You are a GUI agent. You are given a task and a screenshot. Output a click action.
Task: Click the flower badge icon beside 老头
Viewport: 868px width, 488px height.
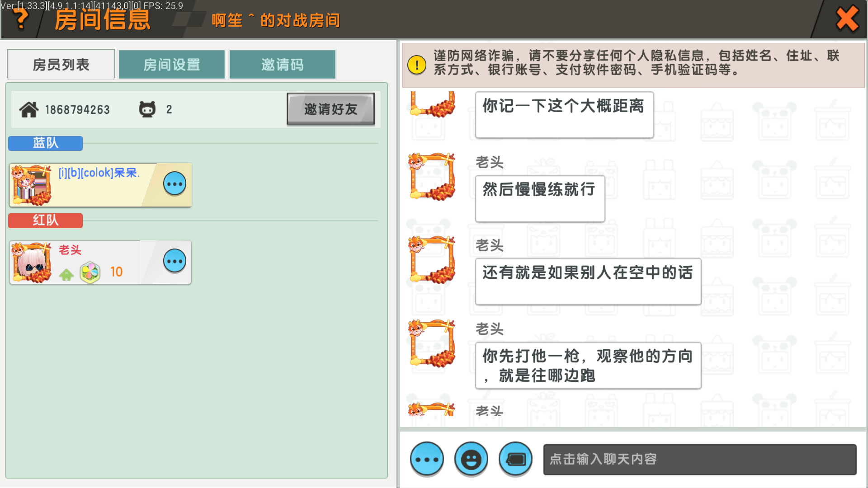90,272
